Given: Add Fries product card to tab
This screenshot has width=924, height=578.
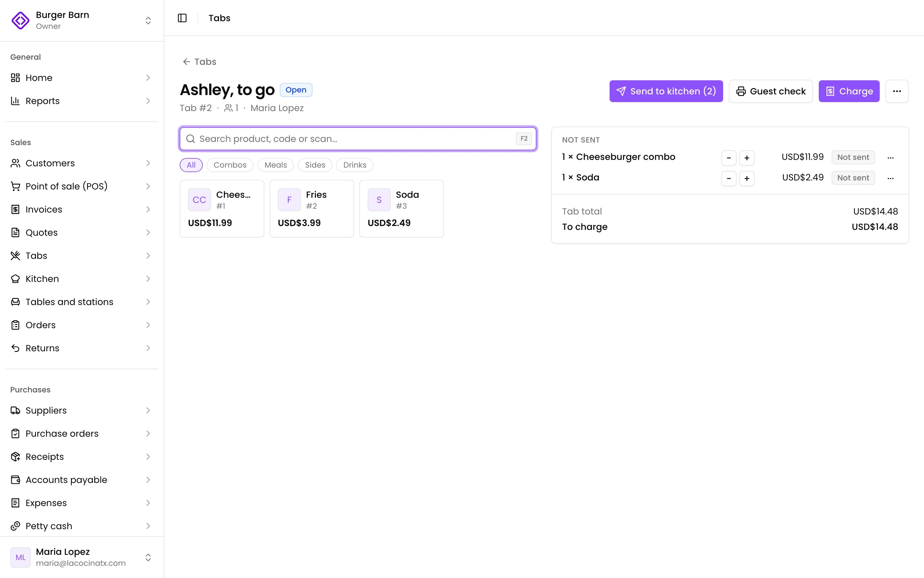Looking at the screenshot, I should click(x=312, y=209).
